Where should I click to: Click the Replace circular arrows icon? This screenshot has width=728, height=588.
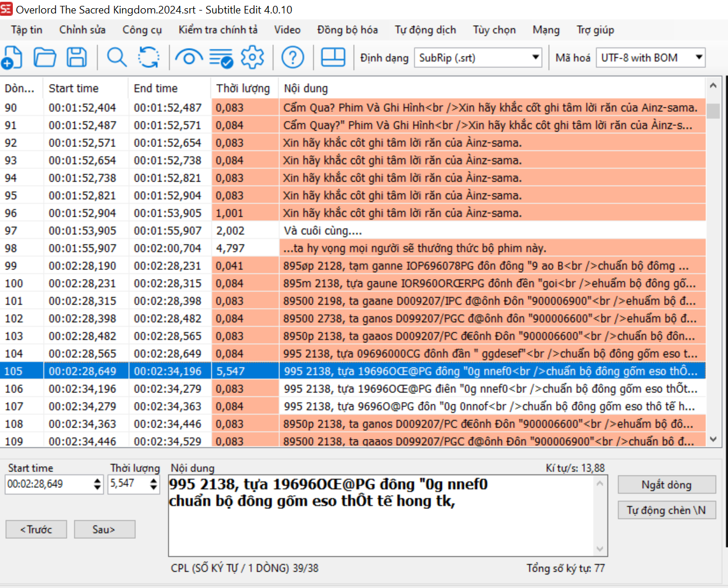tap(149, 57)
